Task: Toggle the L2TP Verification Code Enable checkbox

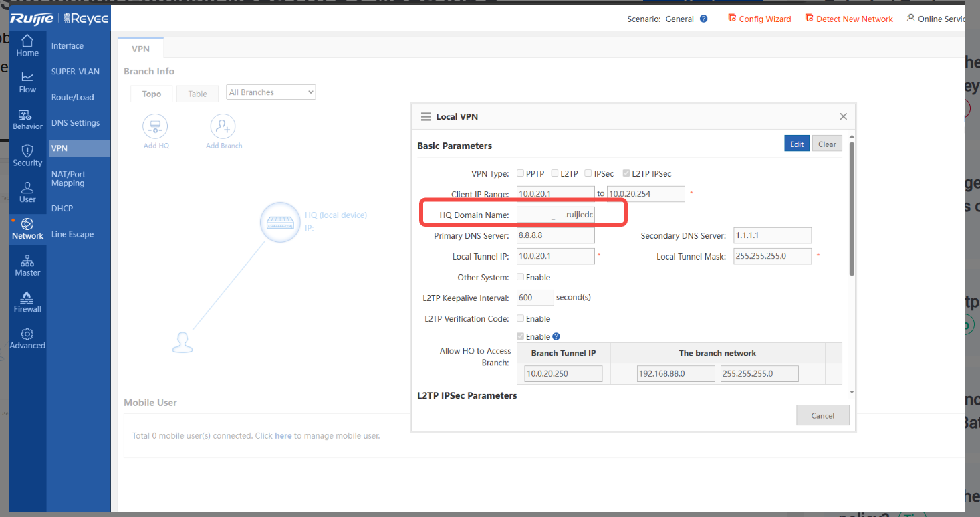Action: point(521,318)
